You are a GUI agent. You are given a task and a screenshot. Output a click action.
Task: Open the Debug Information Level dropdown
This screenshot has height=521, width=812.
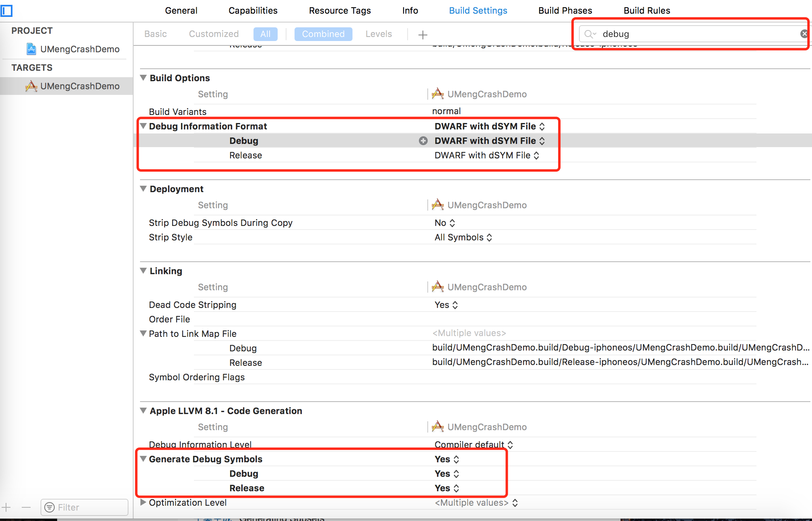tap(474, 444)
